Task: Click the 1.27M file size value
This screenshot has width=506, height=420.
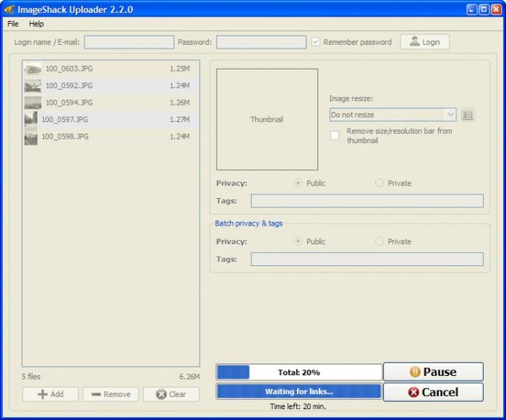Action: pos(180,119)
